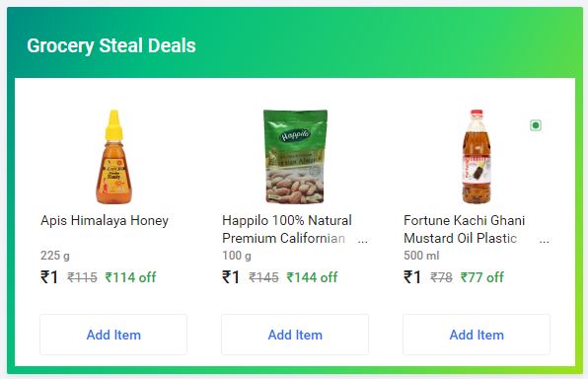588x379 pixels.
Task: Open the Apis Himalaya Honey product title
Action: click(105, 221)
